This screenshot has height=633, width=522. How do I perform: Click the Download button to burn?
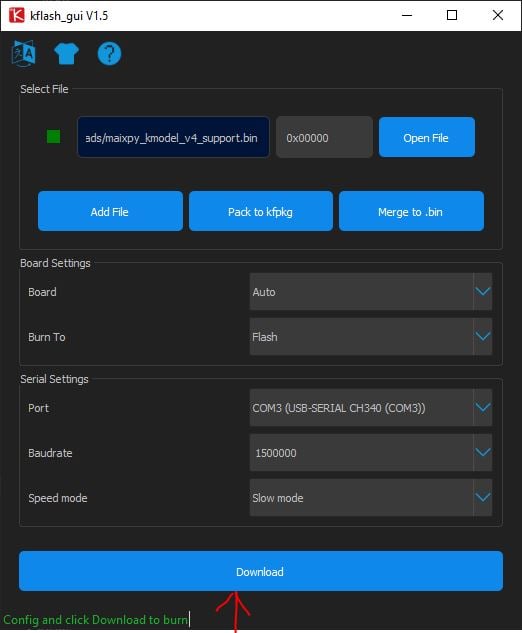click(261, 571)
